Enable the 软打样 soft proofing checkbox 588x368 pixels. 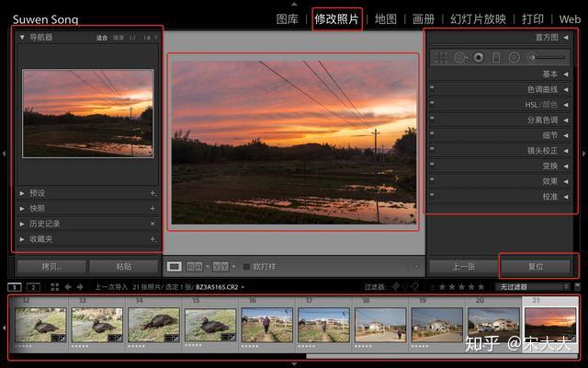tap(246, 267)
